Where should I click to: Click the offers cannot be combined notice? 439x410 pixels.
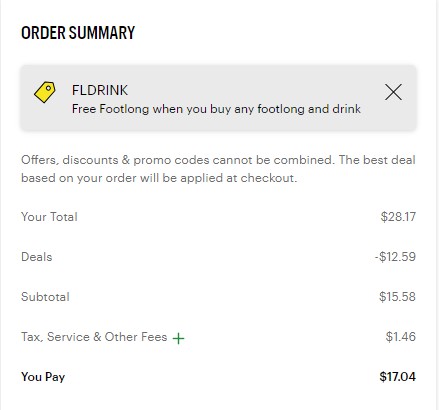pyautogui.click(x=218, y=169)
